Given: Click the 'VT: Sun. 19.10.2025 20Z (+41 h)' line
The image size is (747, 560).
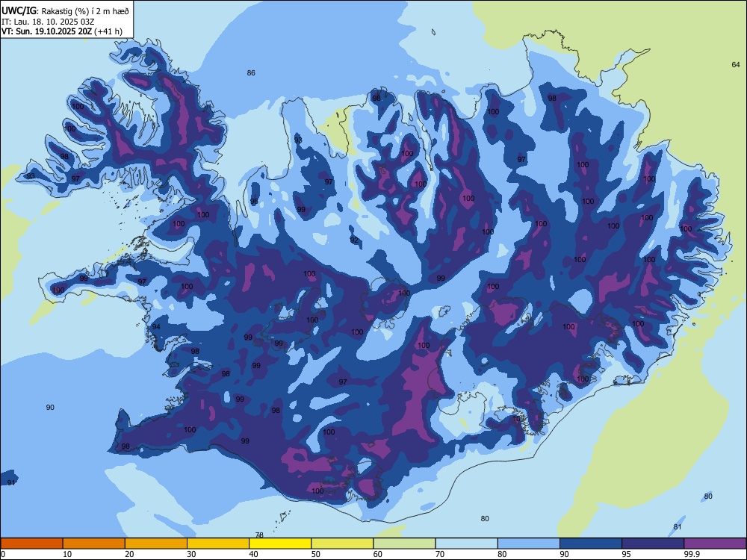Looking at the screenshot, I should [62, 31].
